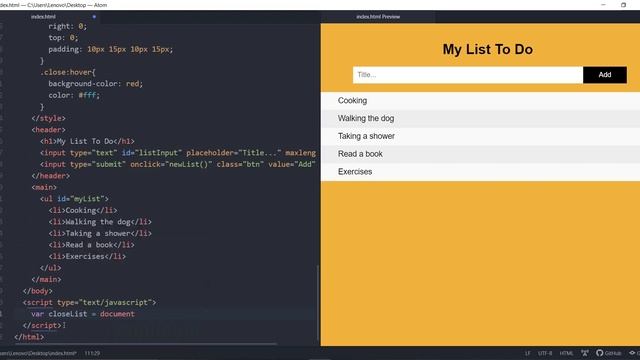
Task: Click the Title... input field in preview
Action: [468, 75]
